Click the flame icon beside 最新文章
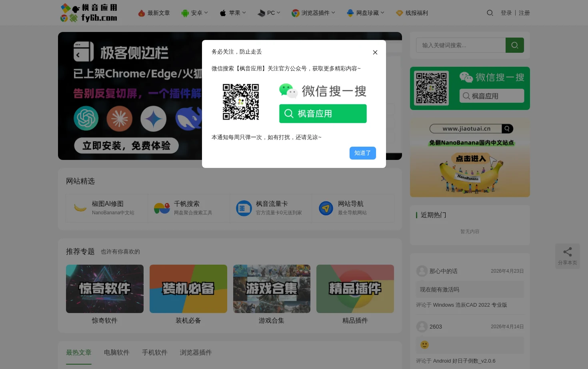The height and width of the screenshot is (369, 588). [141, 13]
